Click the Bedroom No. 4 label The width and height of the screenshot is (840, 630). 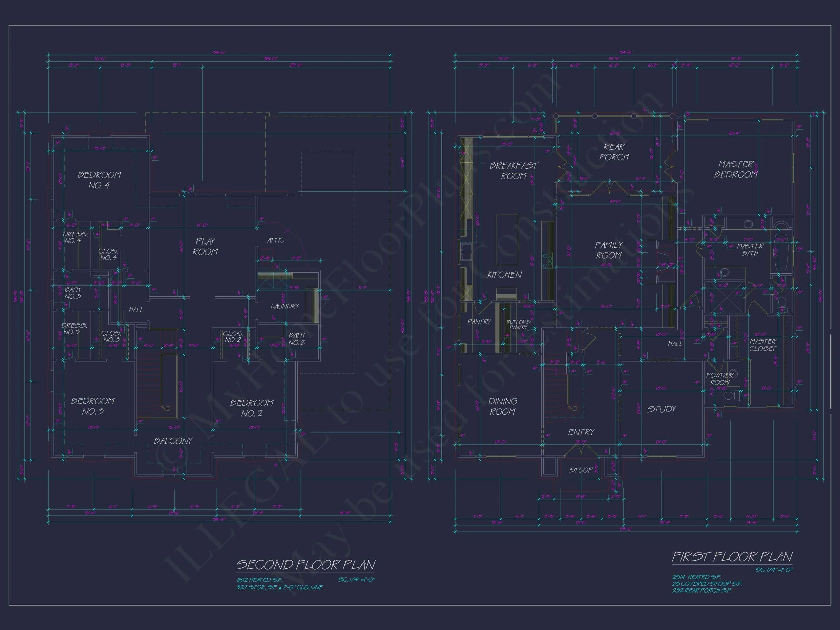click(x=99, y=180)
